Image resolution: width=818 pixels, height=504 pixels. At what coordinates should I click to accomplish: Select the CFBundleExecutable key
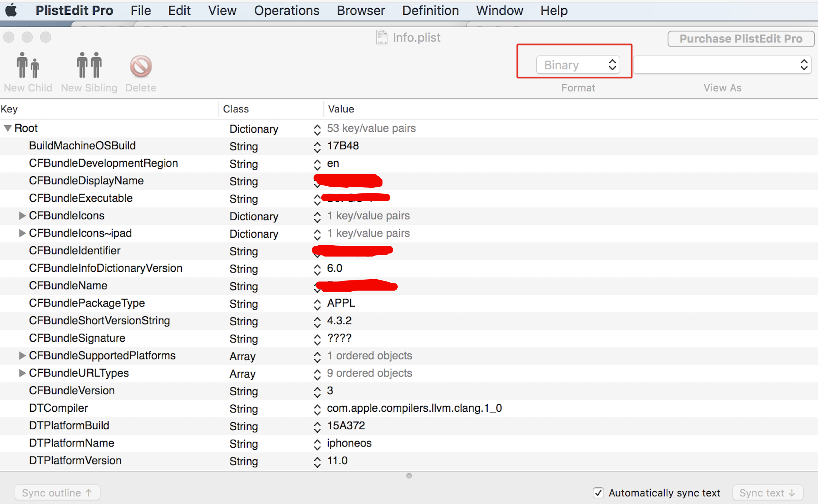81,198
